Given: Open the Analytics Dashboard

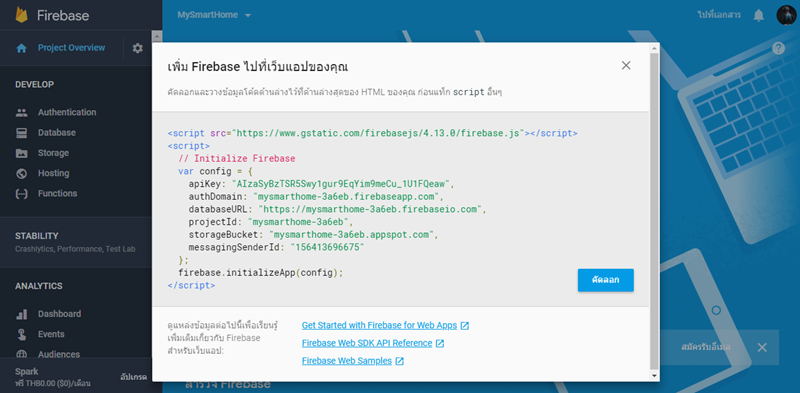Looking at the screenshot, I should [x=59, y=314].
